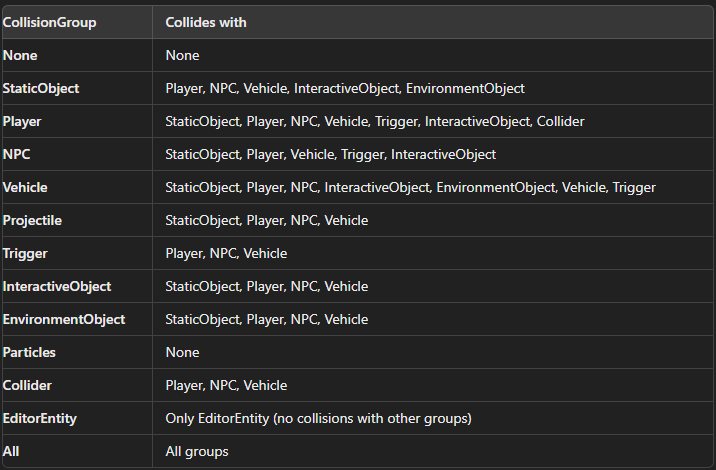Select the Player group name cell
Image resolution: width=716 pixels, height=470 pixels.
23,121
